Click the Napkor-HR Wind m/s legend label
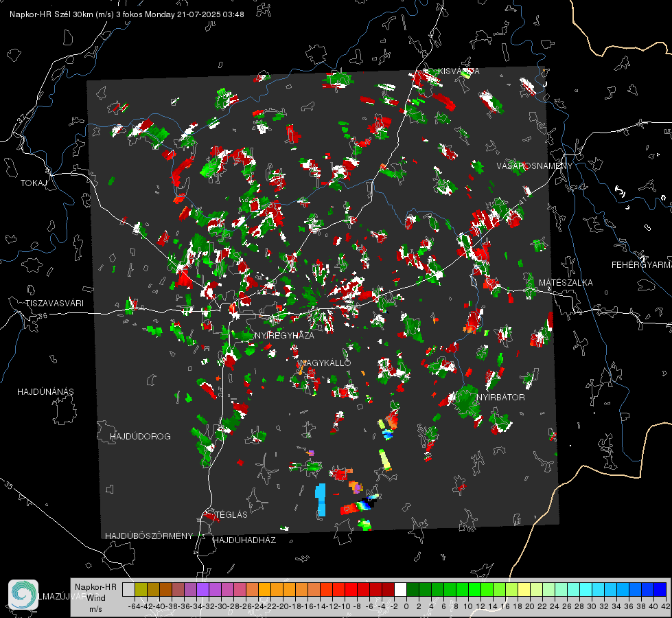 [95, 598]
